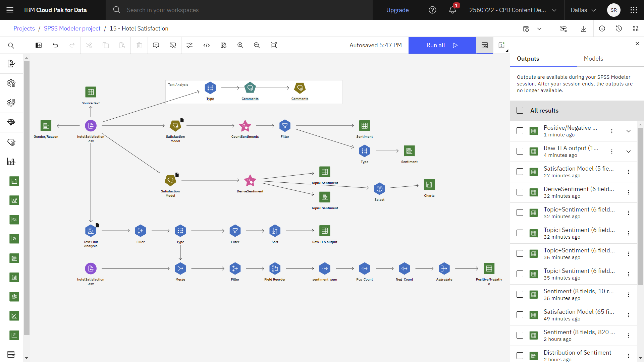
Task: Click the Text Link Analysis node
Action: (90, 230)
